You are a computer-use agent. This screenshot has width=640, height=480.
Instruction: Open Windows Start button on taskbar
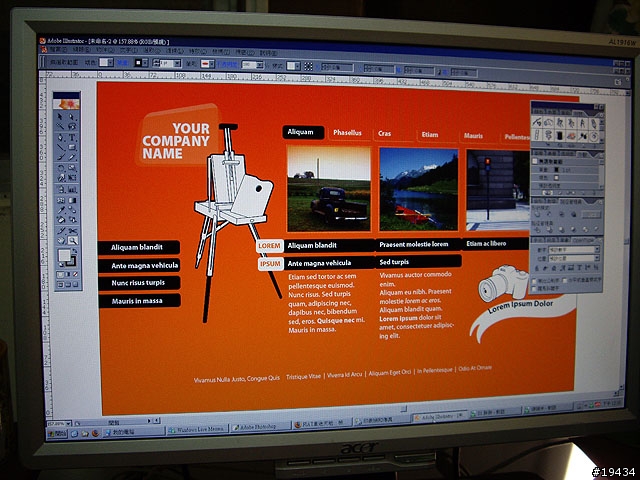click(57, 433)
